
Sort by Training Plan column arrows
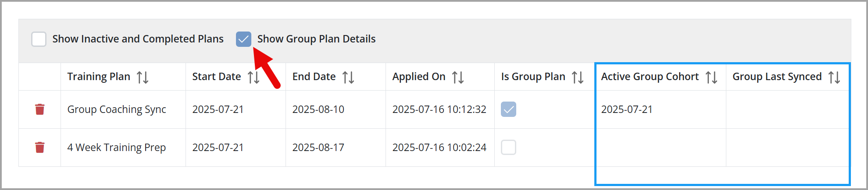pyautogui.click(x=143, y=77)
